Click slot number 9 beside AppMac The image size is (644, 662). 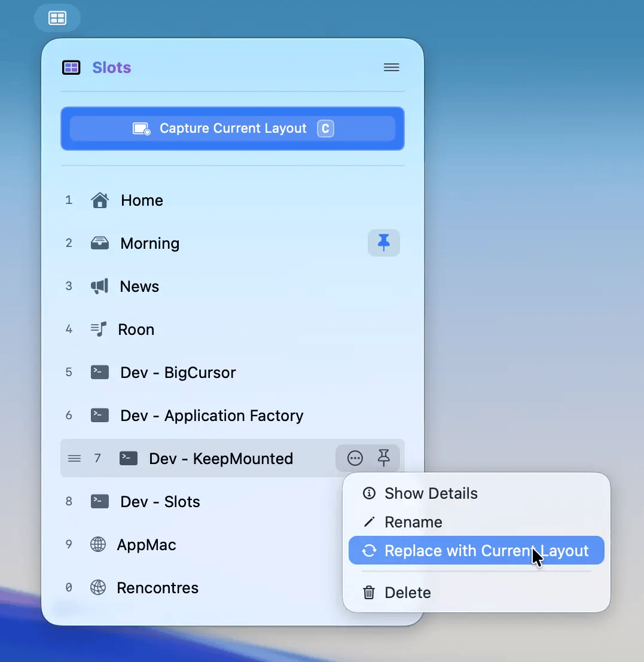(x=69, y=544)
